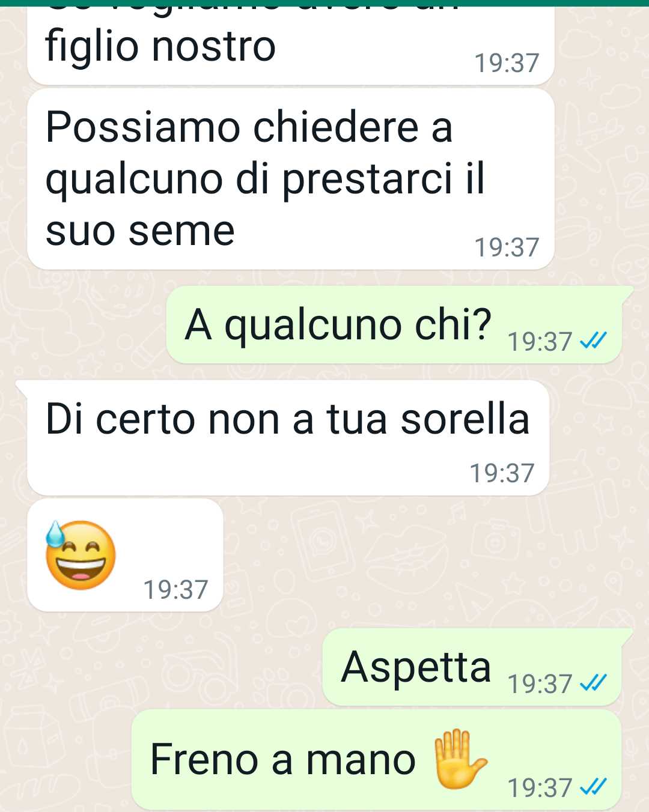The width and height of the screenshot is (649, 812).
Task: Tap the timestamp on 'figlio nostro' bubble
Action: click(507, 63)
